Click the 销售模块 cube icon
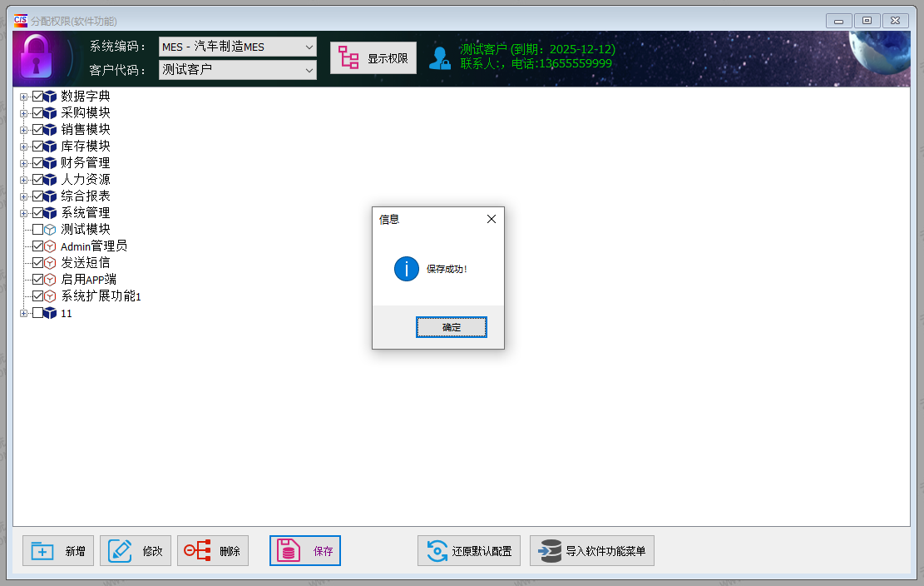The width and height of the screenshot is (924, 586). [x=50, y=129]
